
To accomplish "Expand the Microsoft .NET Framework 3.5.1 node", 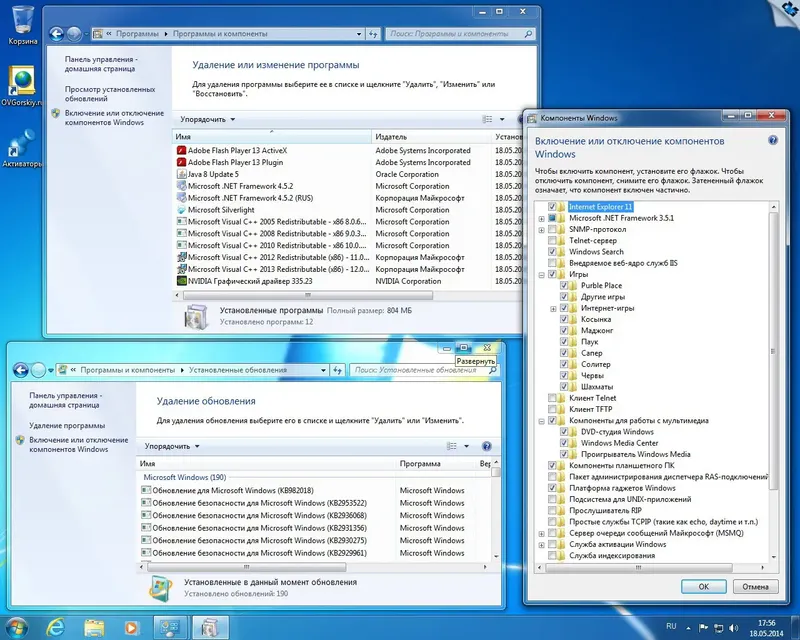I will [541, 218].
